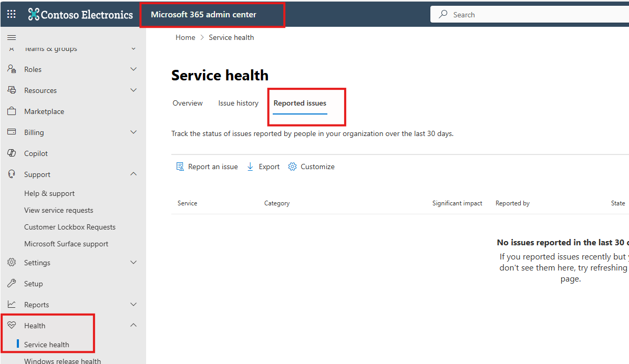Sort by the Service column header
This screenshot has width=629, height=364.
coord(188,203)
